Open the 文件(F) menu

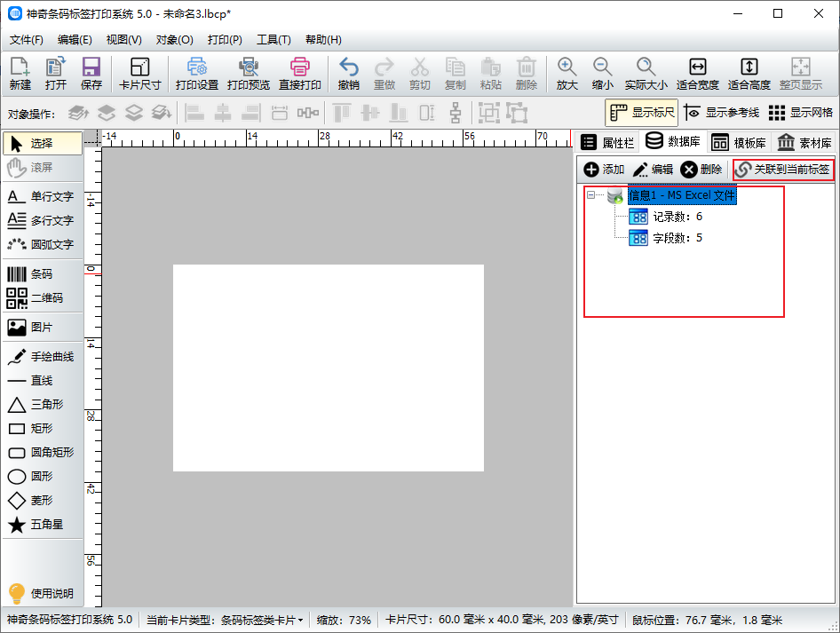(x=27, y=40)
